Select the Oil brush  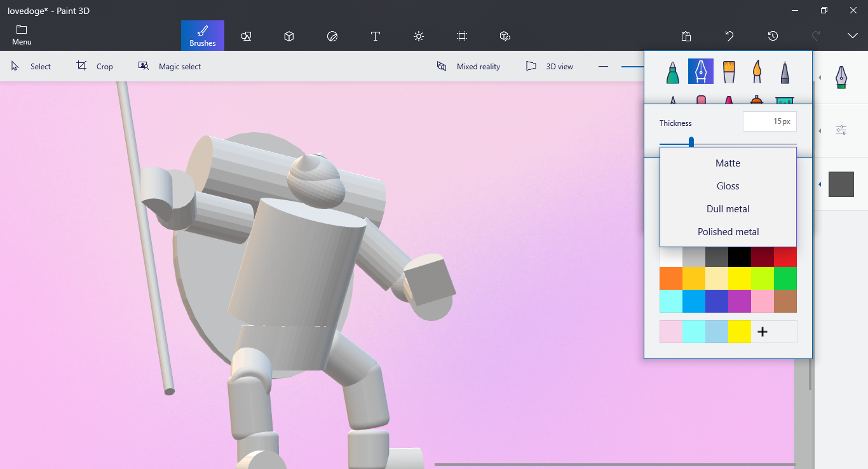(x=729, y=72)
